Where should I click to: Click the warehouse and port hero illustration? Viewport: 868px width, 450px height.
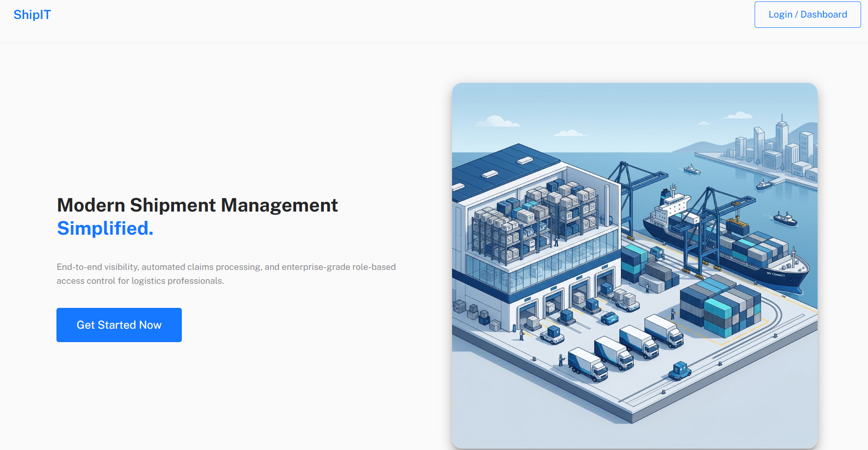634,266
